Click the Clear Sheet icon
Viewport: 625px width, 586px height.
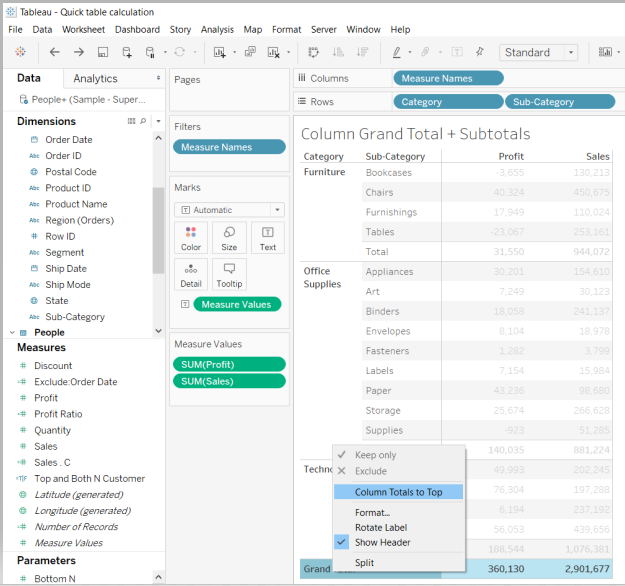[273, 52]
